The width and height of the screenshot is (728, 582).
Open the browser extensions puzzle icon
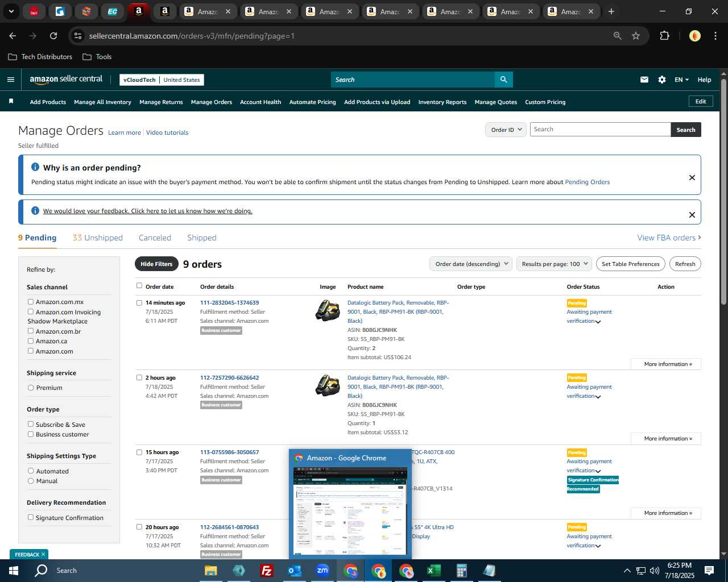tap(664, 36)
